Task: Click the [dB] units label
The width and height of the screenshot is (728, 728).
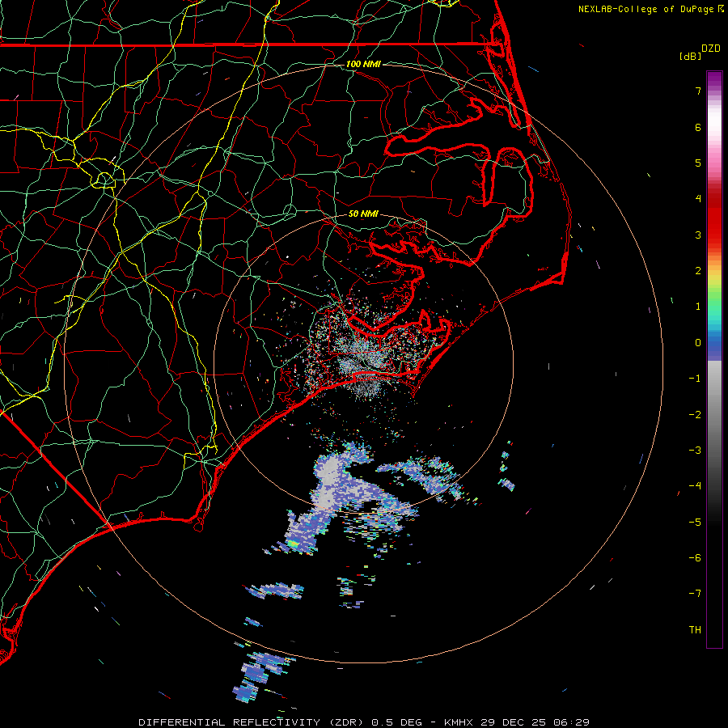Action: click(x=691, y=56)
